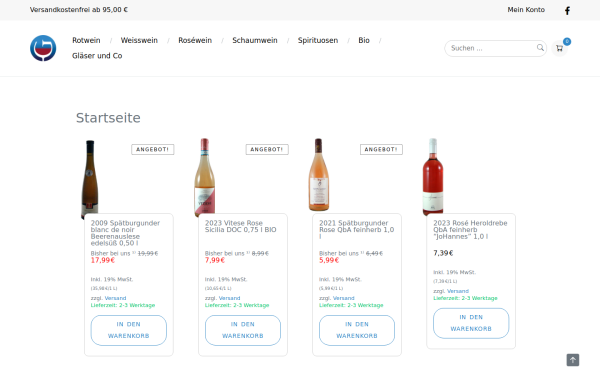Image resolution: width=600 pixels, height=375 pixels.
Task: Click the 5,99€ sale price
Action: coord(329,260)
